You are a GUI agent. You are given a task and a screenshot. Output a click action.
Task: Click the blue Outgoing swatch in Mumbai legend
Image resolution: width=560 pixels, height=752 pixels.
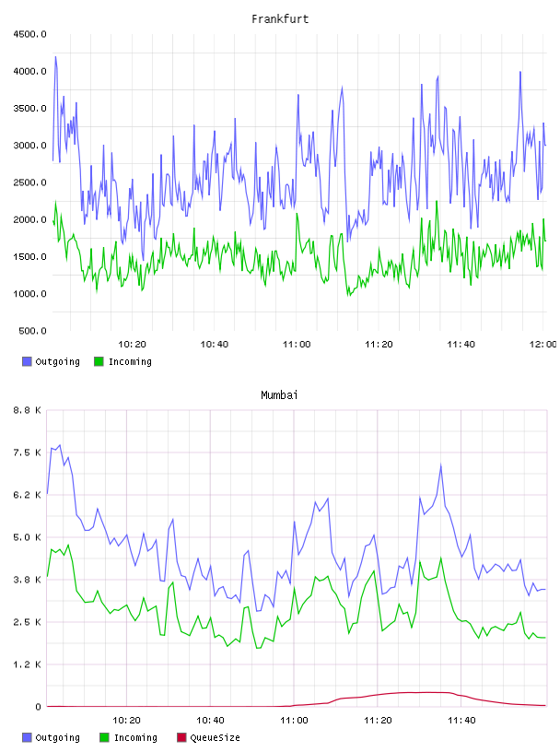27,737
